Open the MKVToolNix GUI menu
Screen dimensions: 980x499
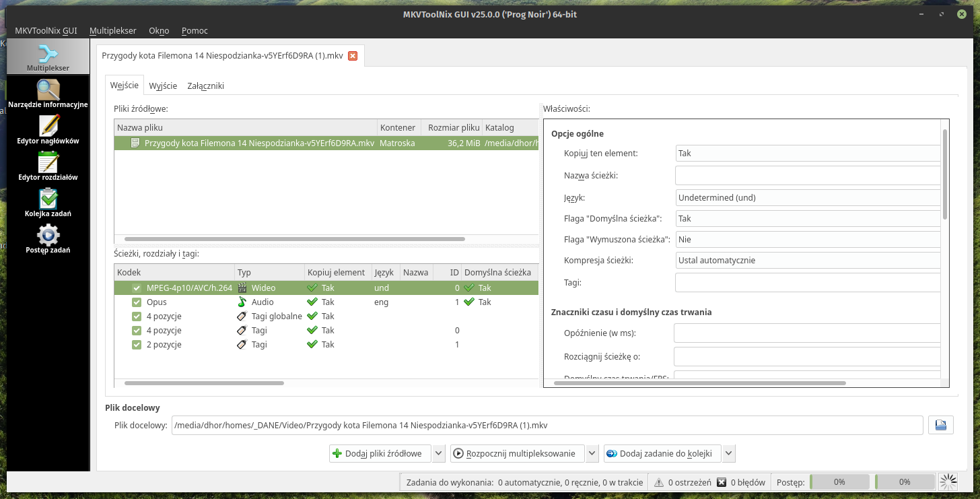pos(46,30)
